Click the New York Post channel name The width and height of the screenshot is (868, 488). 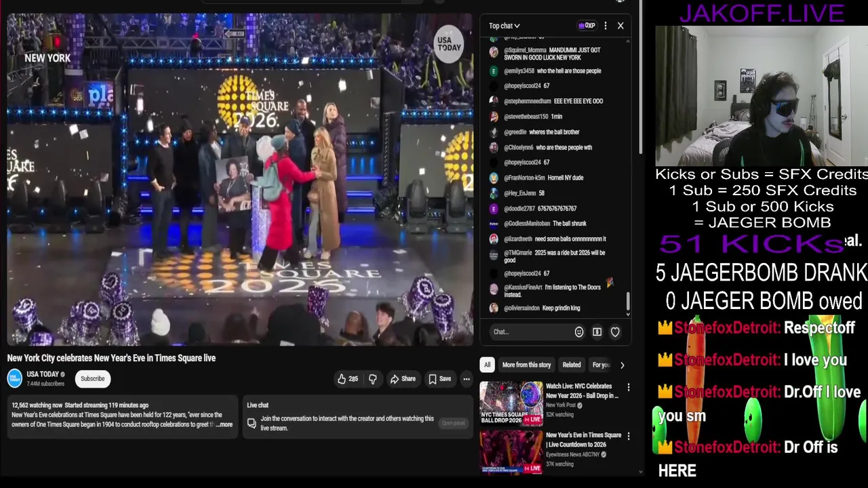[561, 405]
